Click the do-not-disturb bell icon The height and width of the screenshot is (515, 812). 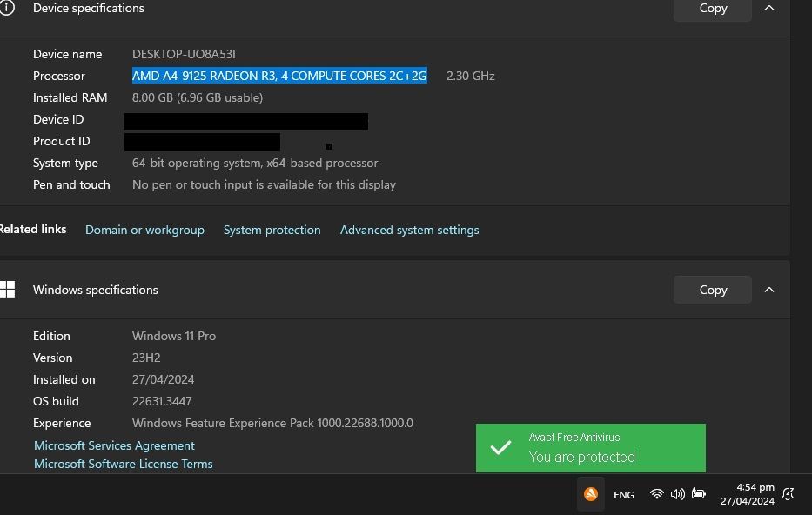789,492
